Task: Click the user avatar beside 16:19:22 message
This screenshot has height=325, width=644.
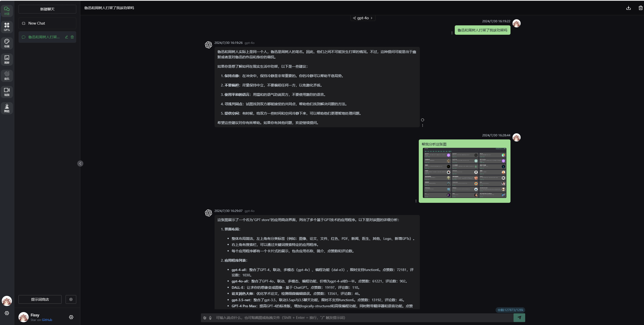Action: point(517,23)
